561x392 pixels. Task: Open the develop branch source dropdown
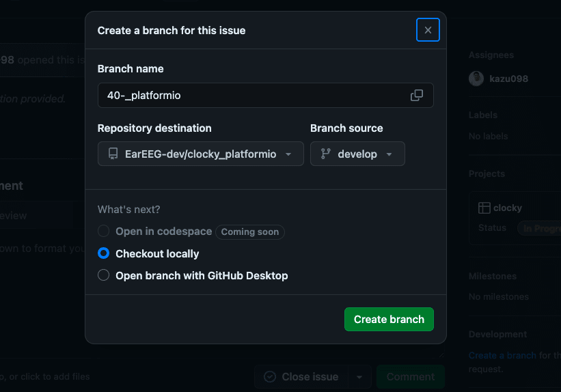tap(357, 154)
